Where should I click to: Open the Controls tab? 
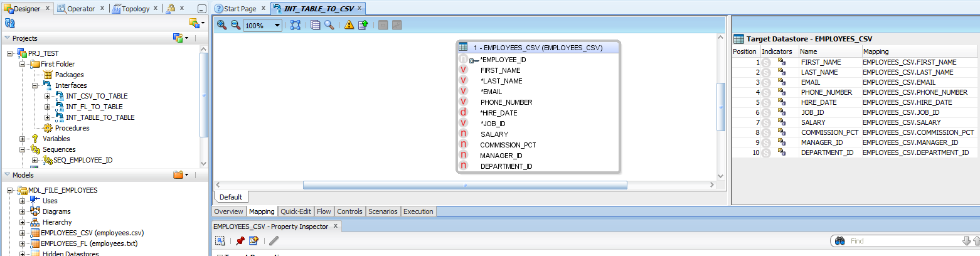(349, 211)
